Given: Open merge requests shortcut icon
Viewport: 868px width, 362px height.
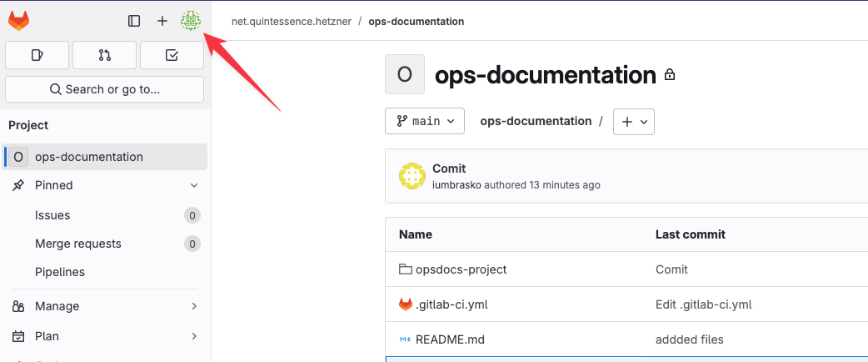Looking at the screenshot, I should point(104,55).
